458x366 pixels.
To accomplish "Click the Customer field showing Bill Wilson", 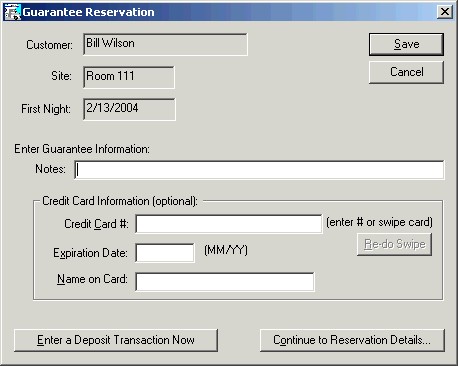I will (x=165, y=44).
